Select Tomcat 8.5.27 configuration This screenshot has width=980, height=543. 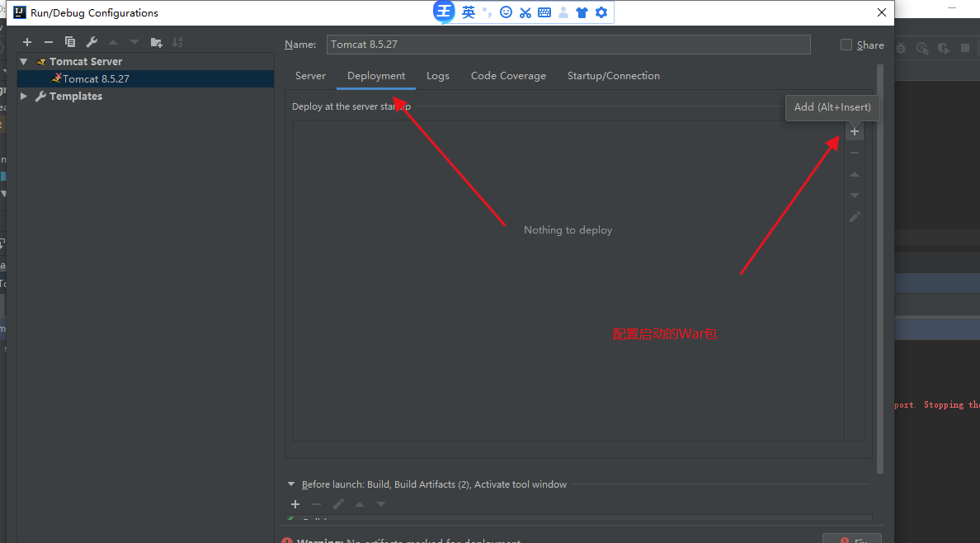(145, 79)
